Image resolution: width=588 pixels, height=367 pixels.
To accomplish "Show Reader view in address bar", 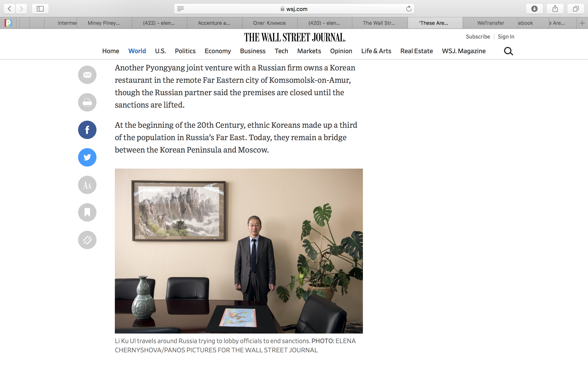I will [181, 9].
